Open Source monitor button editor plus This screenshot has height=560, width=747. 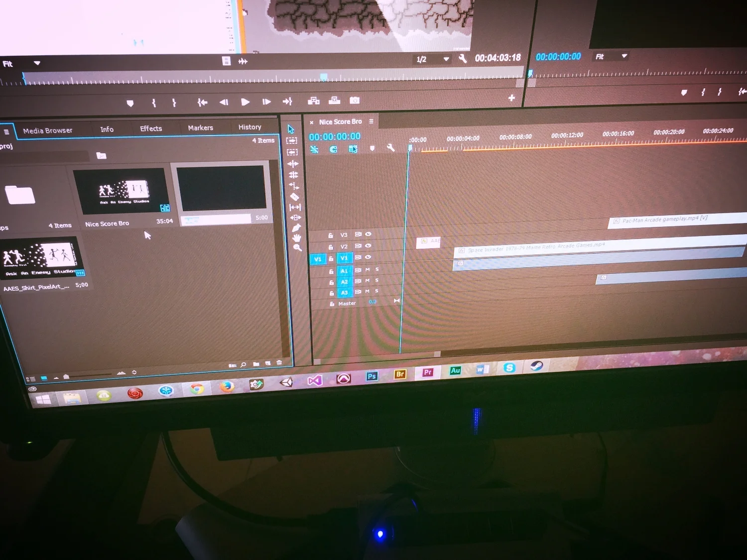click(511, 98)
